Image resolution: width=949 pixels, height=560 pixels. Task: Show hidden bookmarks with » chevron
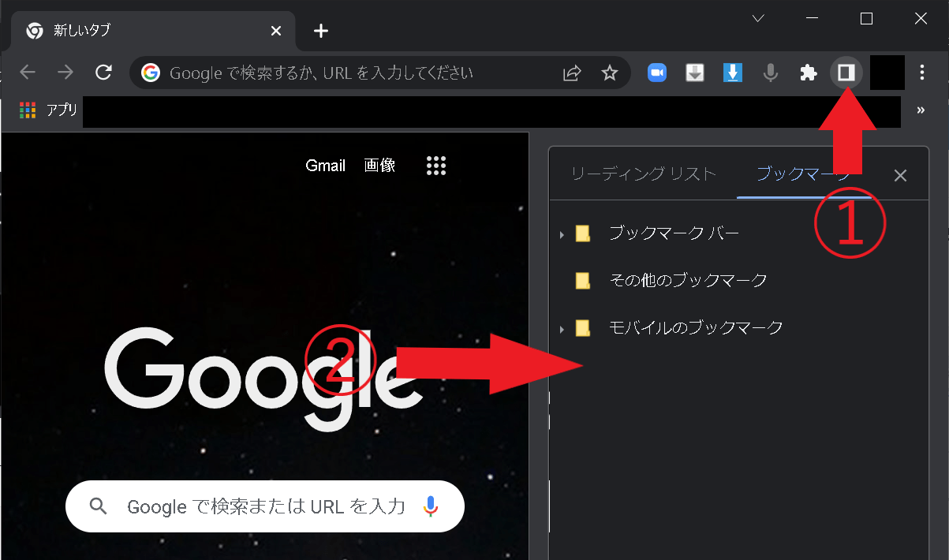[921, 110]
